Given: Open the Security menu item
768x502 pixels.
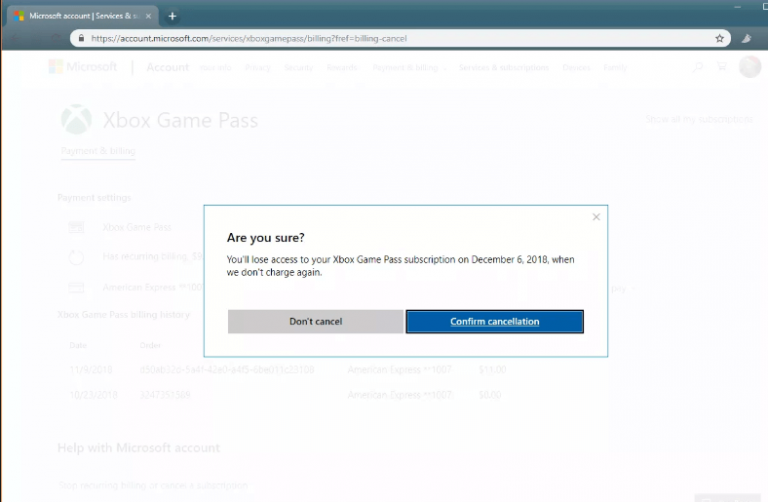Looking at the screenshot, I should coord(298,68).
